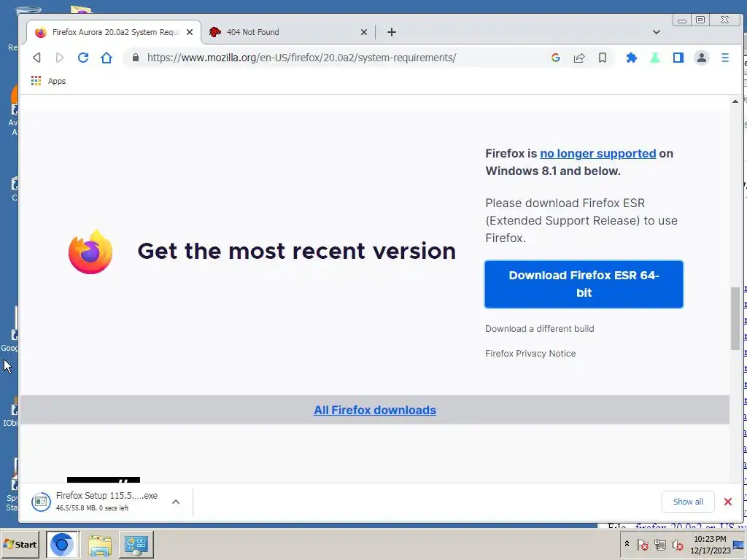Open the browser main menu
Viewport: 747px width, 560px height.
pos(725,58)
